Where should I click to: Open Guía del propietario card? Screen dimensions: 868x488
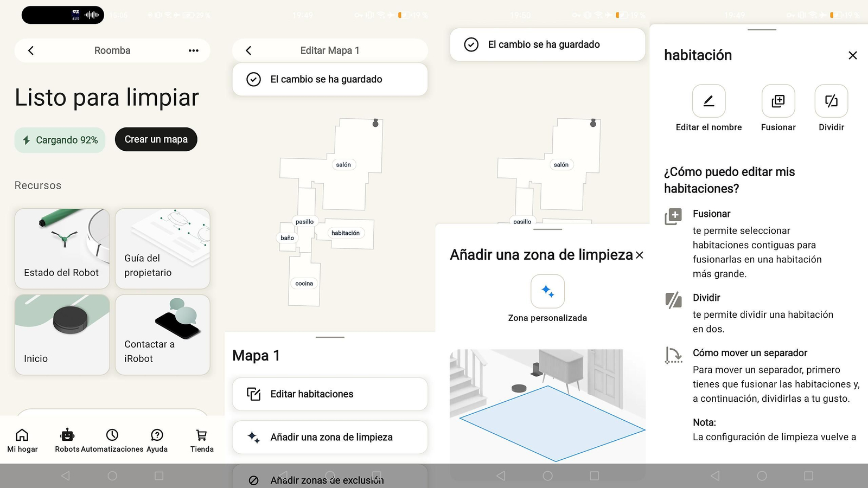(163, 248)
